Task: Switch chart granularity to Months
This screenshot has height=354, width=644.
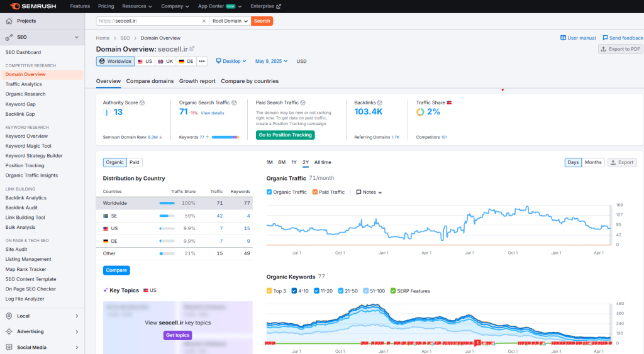Action: [593, 162]
